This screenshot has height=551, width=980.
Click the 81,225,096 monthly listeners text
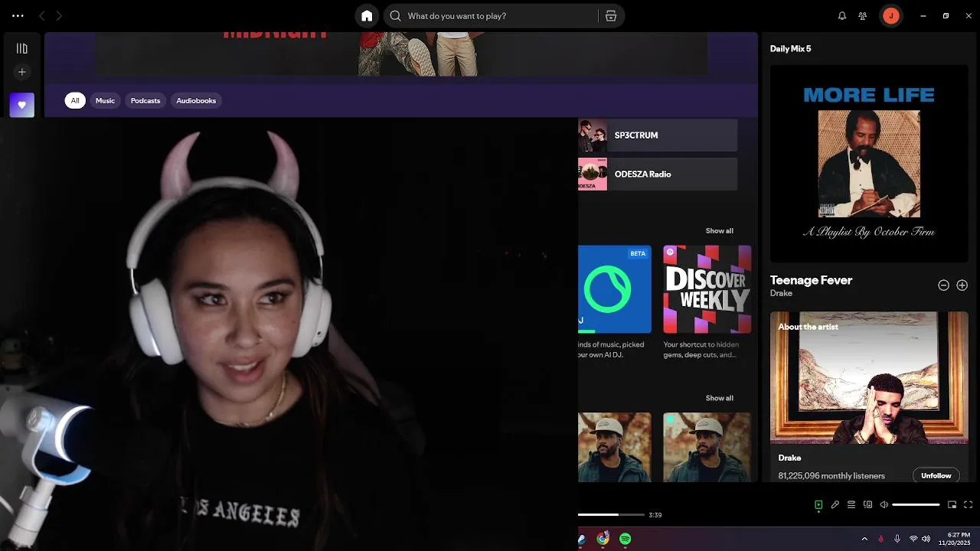[x=831, y=476]
